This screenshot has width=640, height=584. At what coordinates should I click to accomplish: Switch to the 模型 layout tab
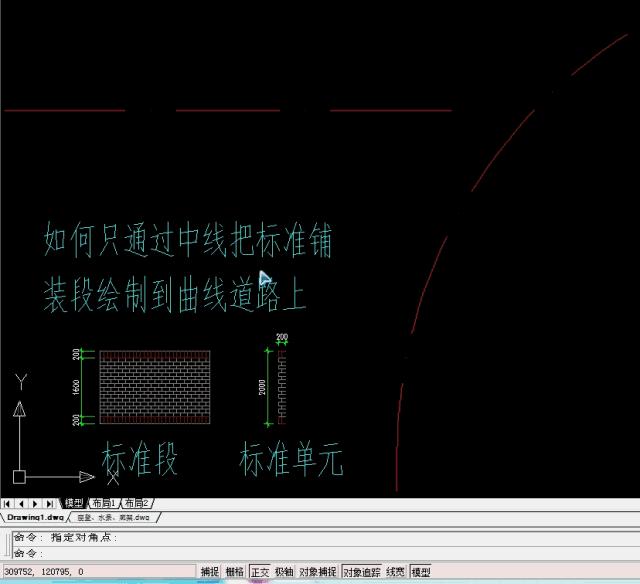[x=74, y=503]
